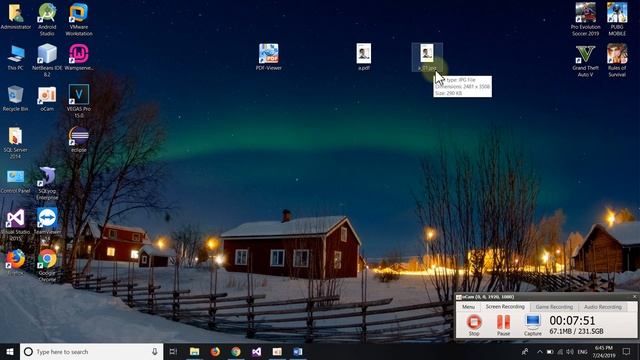Image resolution: width=640 pixels, height=360 pixels.
Task: Switch to Screen Recording tab
Action: [x=505, y=307]
